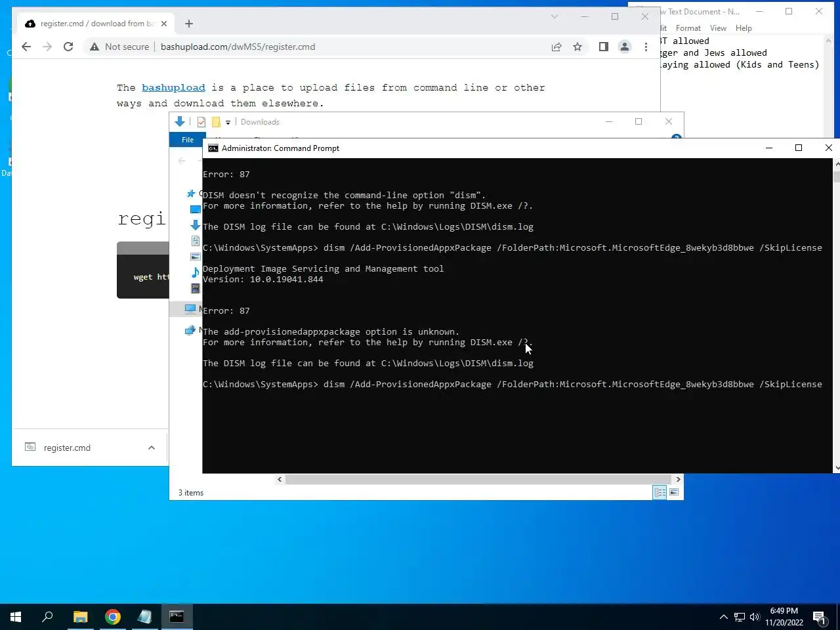Click right arrow of Explorer horizontal scrollbar
Image resolution: width=840 pixels, height=630 pixels.
tap(678, 479)
